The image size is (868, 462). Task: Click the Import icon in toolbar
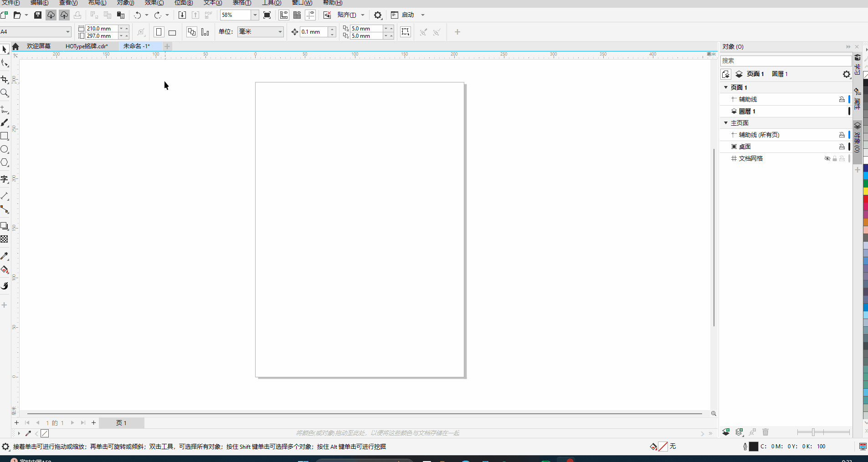tap(182, 15)
